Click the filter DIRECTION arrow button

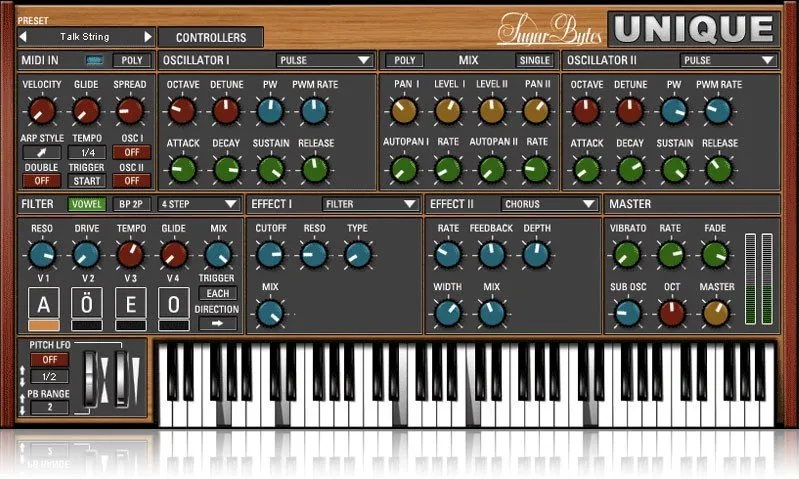pos(218,323)
